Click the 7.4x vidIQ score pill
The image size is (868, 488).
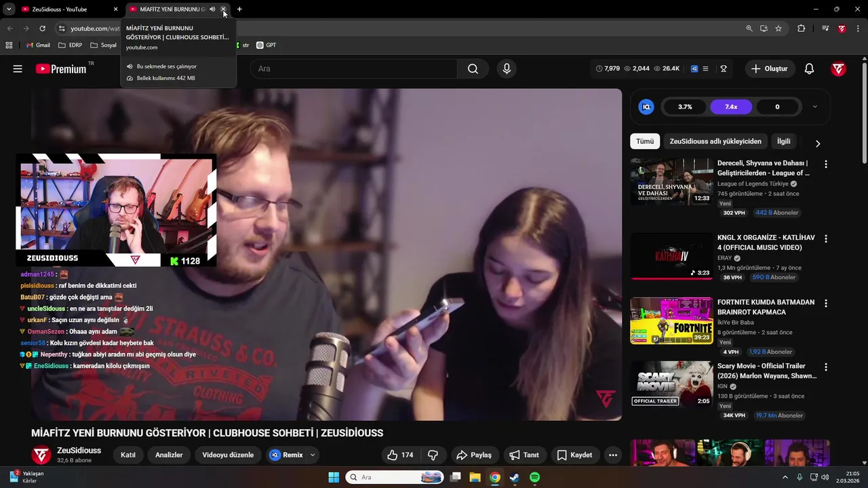(x=731, y=106)
